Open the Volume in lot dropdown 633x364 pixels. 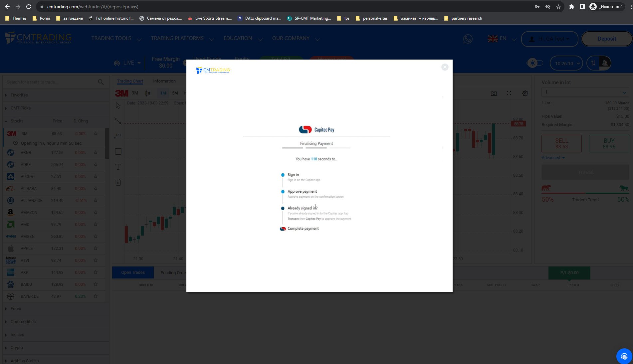point(585,92)
